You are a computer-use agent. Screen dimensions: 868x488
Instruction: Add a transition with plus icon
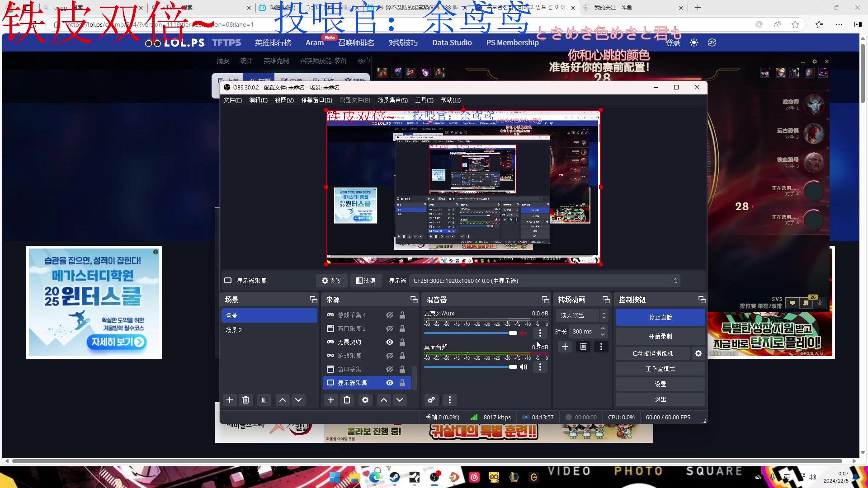[565, 347]
